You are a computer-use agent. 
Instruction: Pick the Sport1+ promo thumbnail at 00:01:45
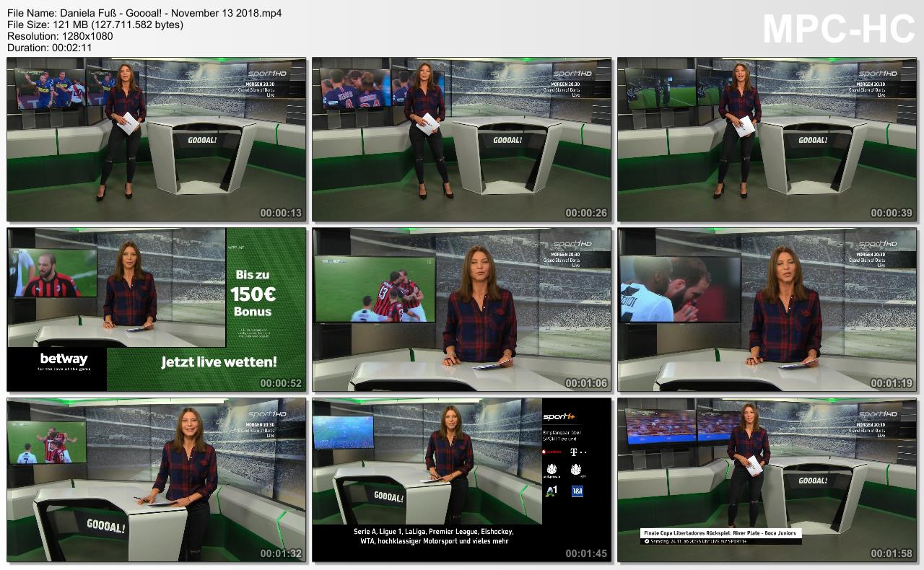[x=462, y=480]
